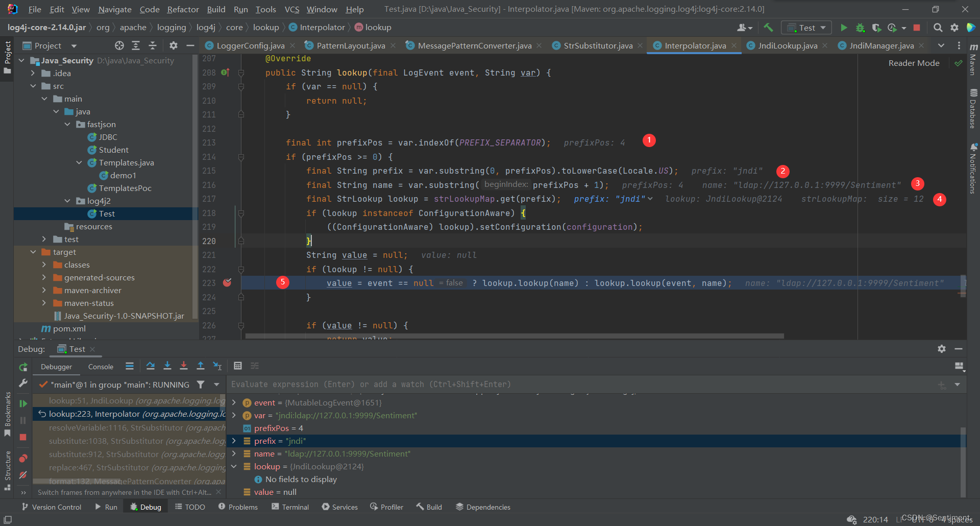Click Select Opened File target icon

click(x=119, y=45)
